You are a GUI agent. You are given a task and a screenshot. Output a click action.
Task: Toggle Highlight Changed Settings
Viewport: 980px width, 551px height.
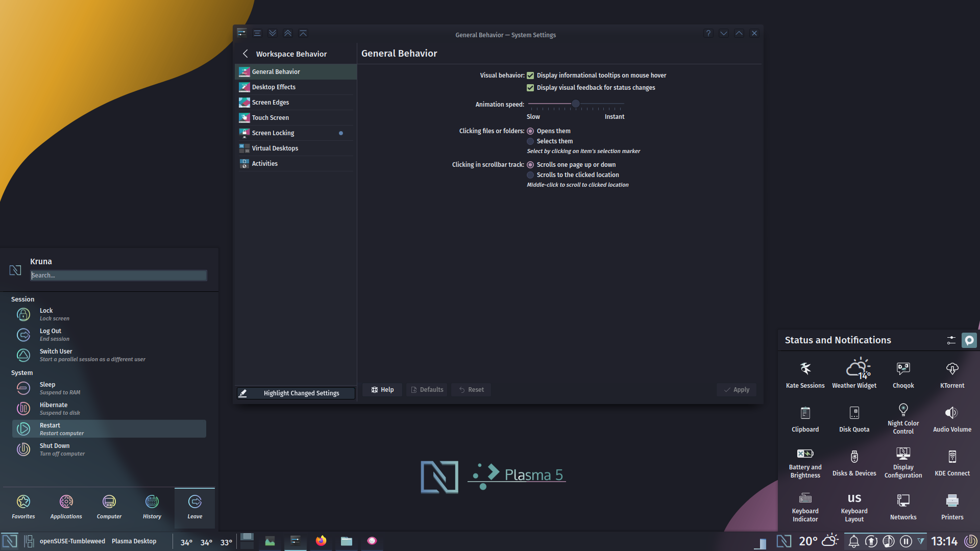tap(296, 393)
